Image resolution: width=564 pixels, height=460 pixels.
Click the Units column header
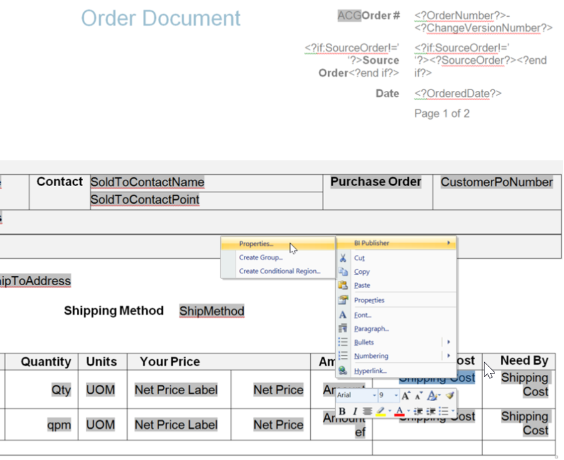[x=101, y=361]
